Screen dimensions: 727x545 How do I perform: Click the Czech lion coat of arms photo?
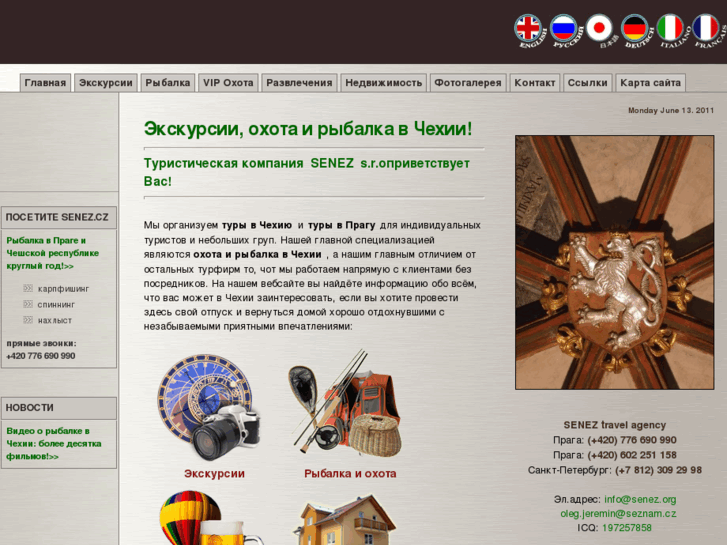[x=614, y=262]
